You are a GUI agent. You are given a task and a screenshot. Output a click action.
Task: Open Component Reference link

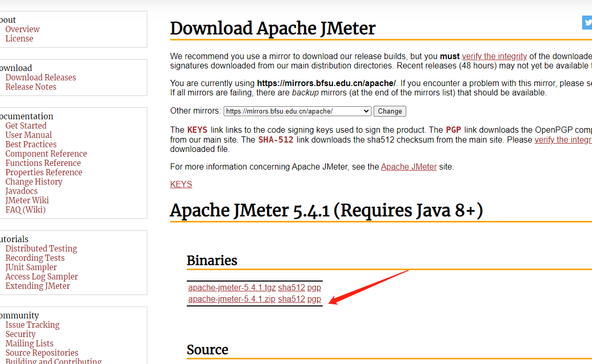(x=46, y=154)
